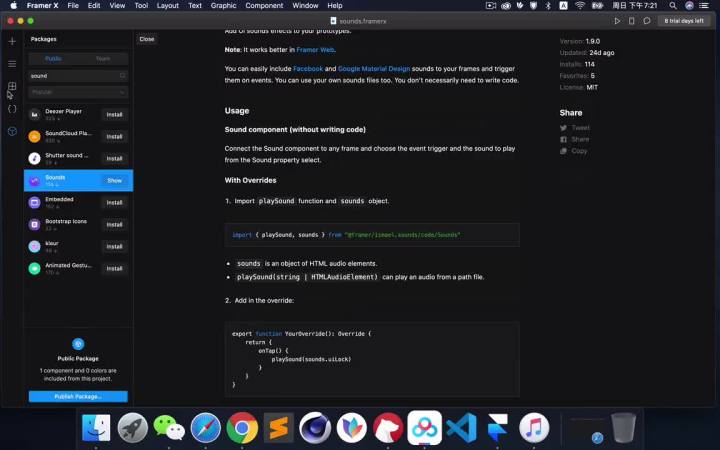Click the Wi-Fi icon in menu bar
This screenshot has height=450, width=720.
coord(580,6)
